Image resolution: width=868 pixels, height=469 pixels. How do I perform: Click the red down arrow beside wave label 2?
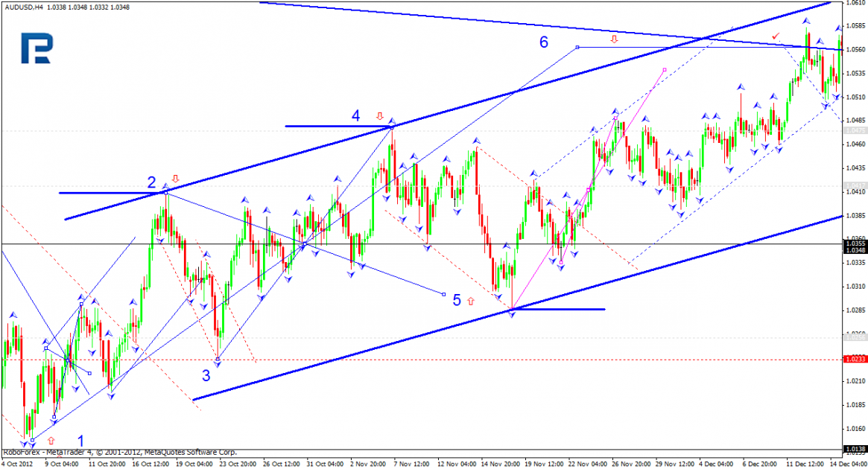point(176,179)
